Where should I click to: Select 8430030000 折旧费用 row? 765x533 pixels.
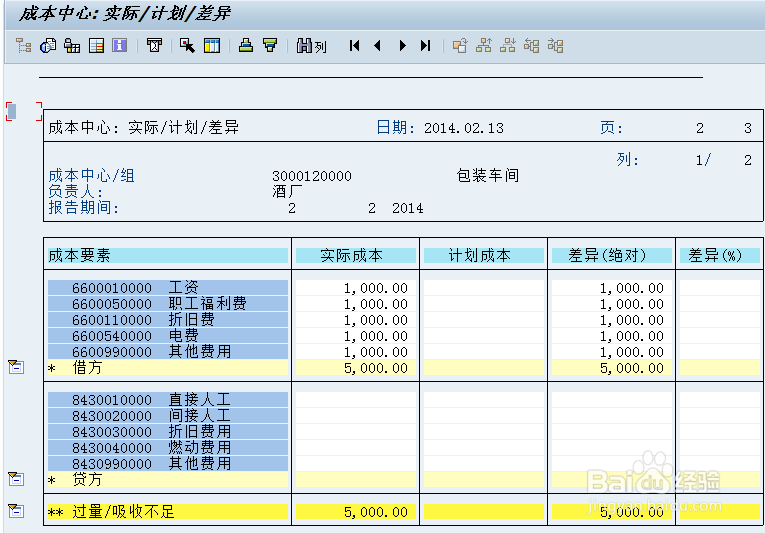coord(168,431)
